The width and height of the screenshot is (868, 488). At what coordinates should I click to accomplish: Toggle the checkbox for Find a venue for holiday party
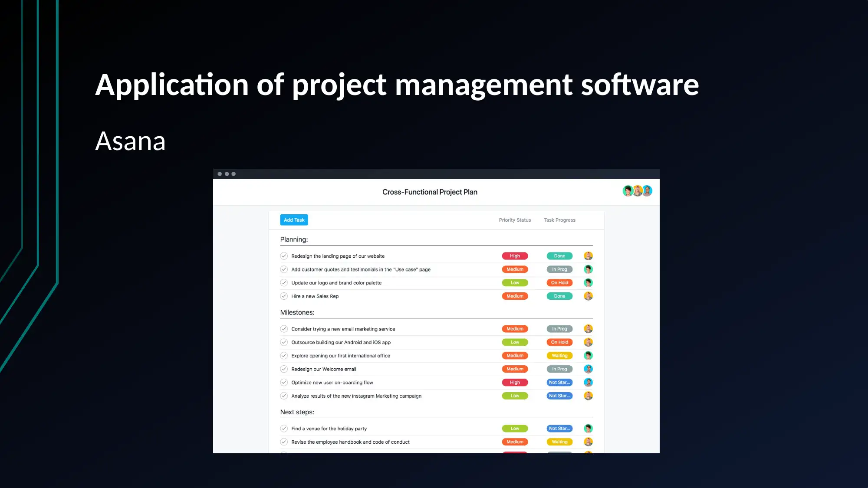pos(284,428)
